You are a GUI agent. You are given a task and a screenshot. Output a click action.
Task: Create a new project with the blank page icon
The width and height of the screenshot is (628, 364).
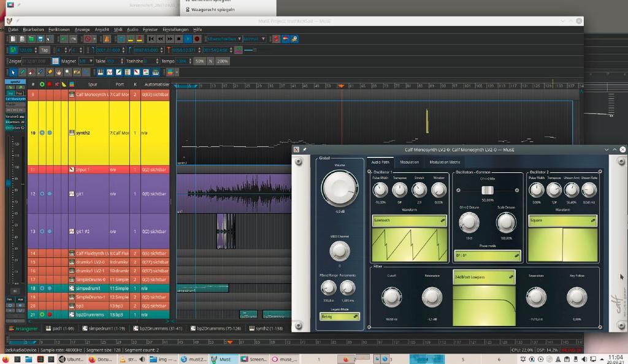(x=13, y=39)
